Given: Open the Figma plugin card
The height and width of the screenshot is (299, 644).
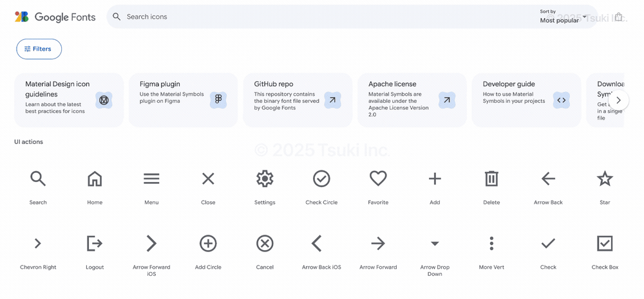Looking at the screenshot, I should (x=183, y=100).
